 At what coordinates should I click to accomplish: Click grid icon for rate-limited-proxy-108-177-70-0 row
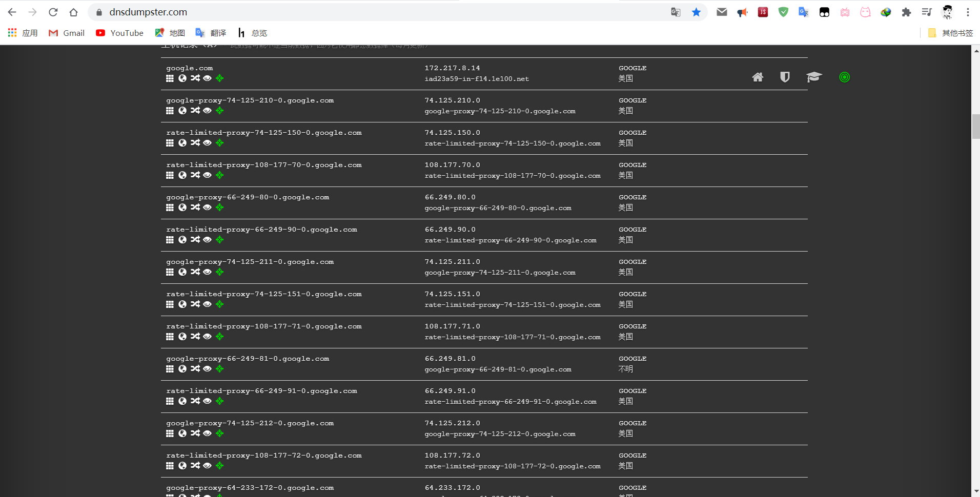170,175
